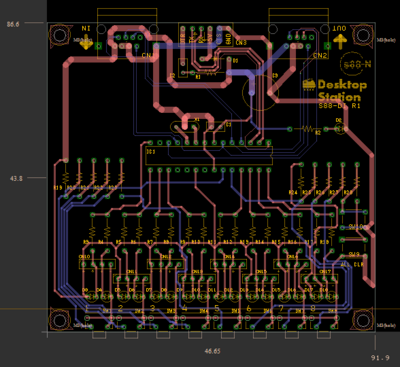Viewport: 400px width, 367px height.
Task: Click the R2 resistor zigzag symbol
Action: pos(308,129)
